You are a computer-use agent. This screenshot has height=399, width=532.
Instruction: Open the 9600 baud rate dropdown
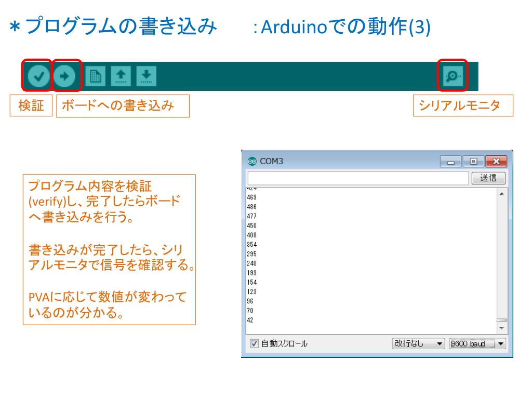point(477,343)
